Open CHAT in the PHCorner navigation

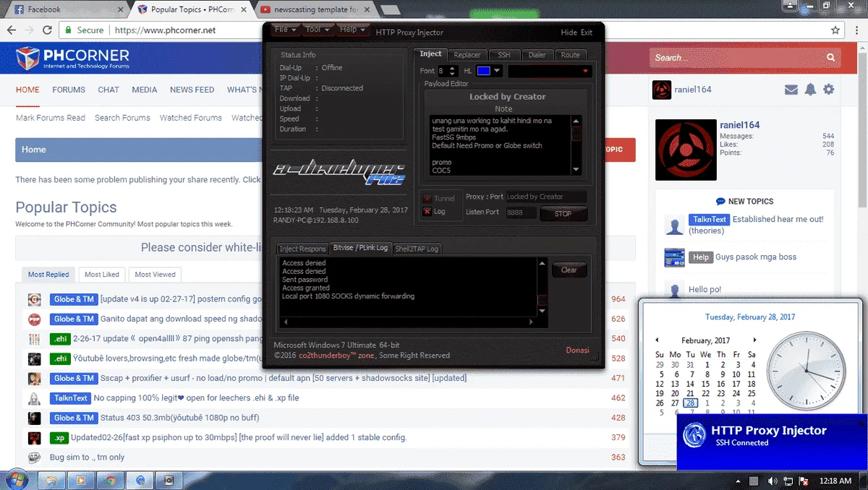point(109,90)
